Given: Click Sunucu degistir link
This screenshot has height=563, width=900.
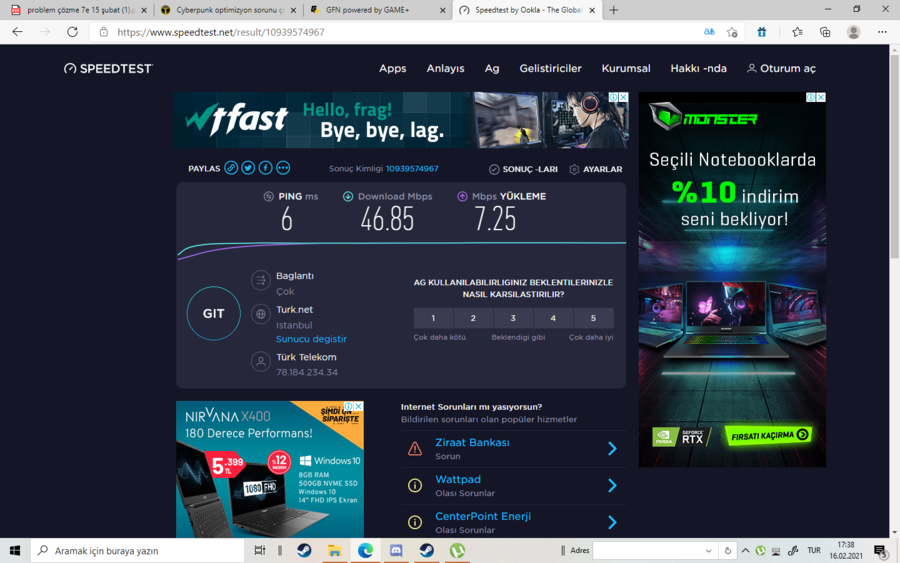Looking at the screenshot, I should 311,339.
